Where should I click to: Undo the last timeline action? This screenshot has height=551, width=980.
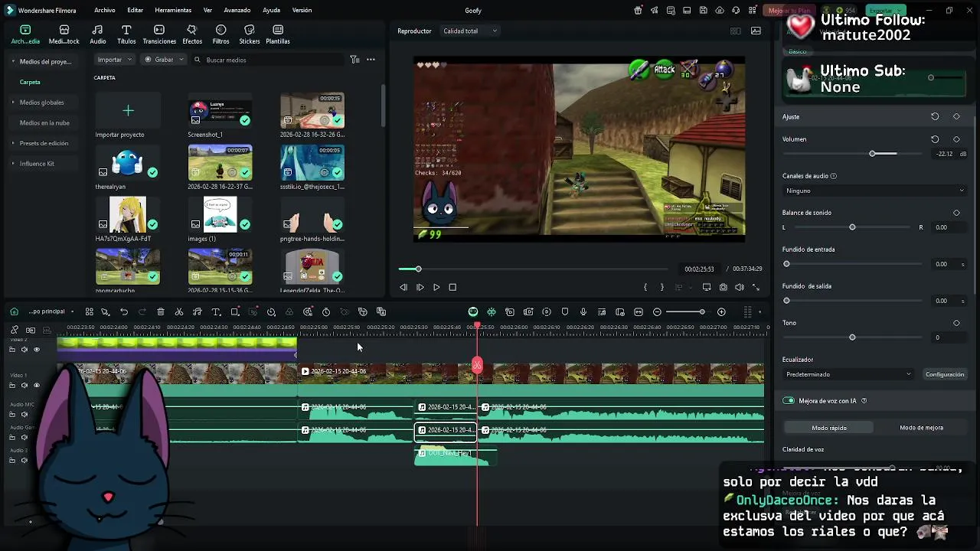(124, 312)
